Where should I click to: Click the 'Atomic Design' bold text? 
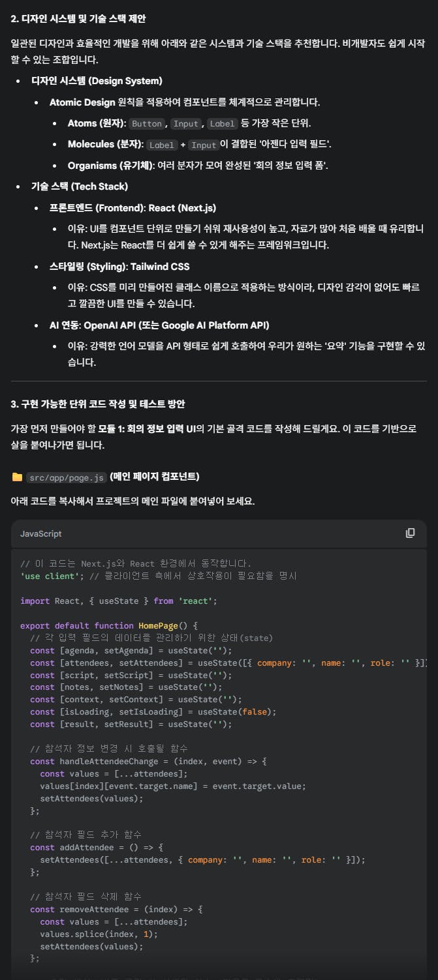pos(82,102)
